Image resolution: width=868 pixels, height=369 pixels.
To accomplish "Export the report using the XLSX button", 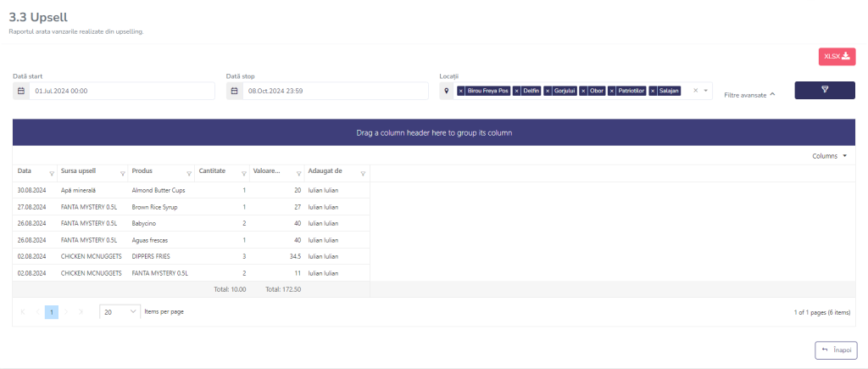I will [x=836, y=57].
